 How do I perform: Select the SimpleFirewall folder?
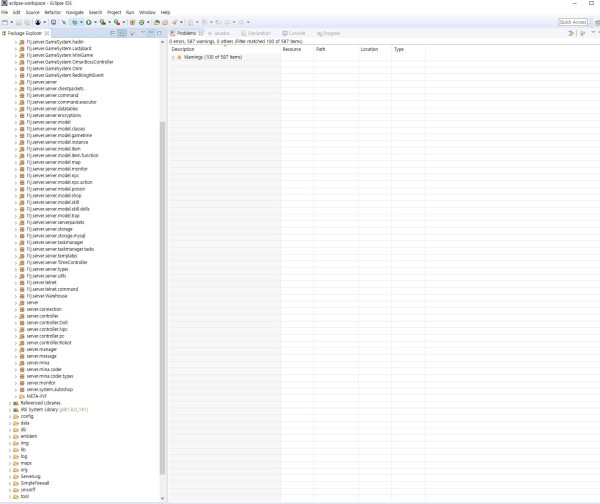35,483
